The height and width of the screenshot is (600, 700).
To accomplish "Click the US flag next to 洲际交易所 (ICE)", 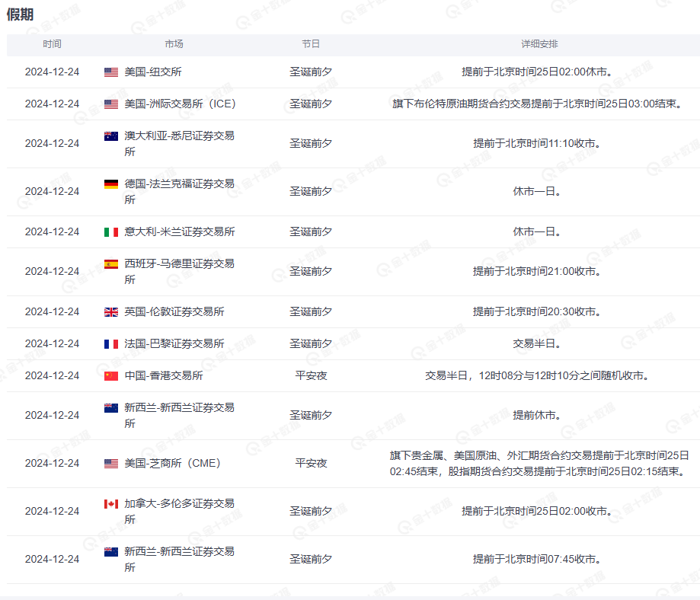I will (111, 104).
